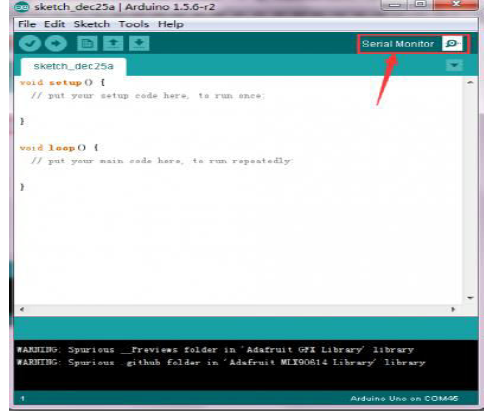487x414 pixels.
Task: Open the File menu
Action: tap(27, 24)
